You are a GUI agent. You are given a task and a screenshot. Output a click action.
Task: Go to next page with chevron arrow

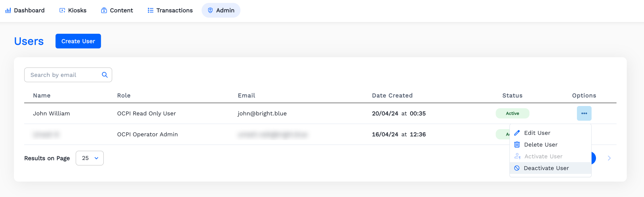point(609,158)
